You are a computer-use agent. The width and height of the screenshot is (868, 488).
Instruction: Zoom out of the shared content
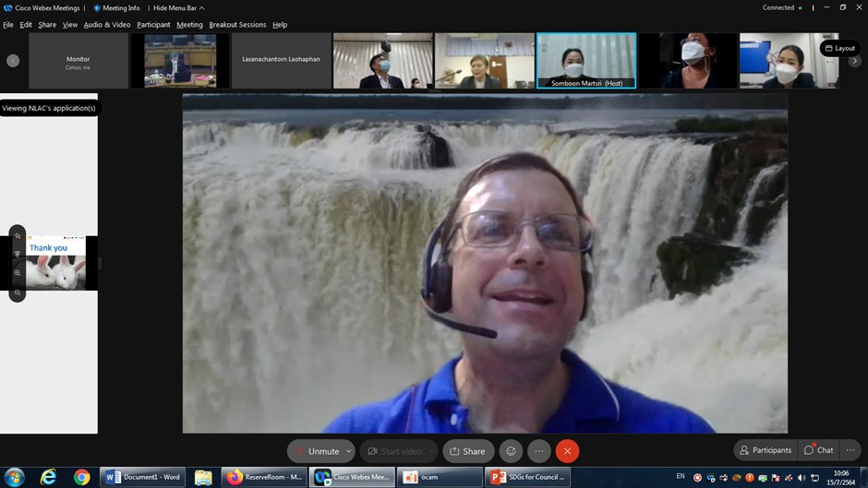(x=18, y=292)
